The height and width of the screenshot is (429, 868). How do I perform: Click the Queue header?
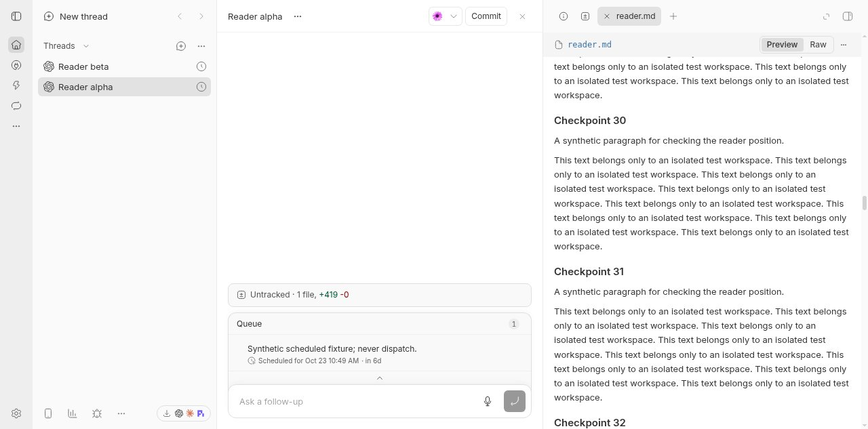click(x=380, y=324)
